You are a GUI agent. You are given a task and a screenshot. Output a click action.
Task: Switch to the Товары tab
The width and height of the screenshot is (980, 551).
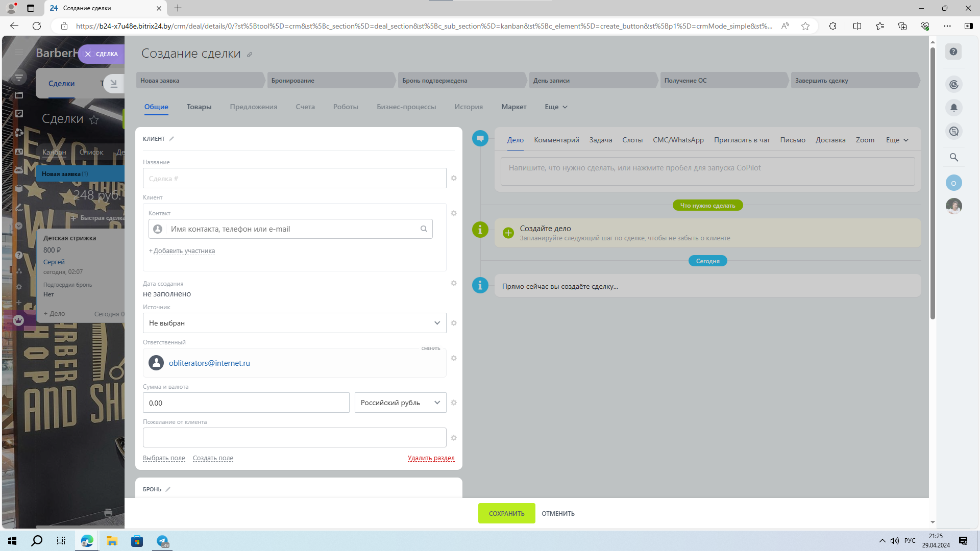coord(199,107)
